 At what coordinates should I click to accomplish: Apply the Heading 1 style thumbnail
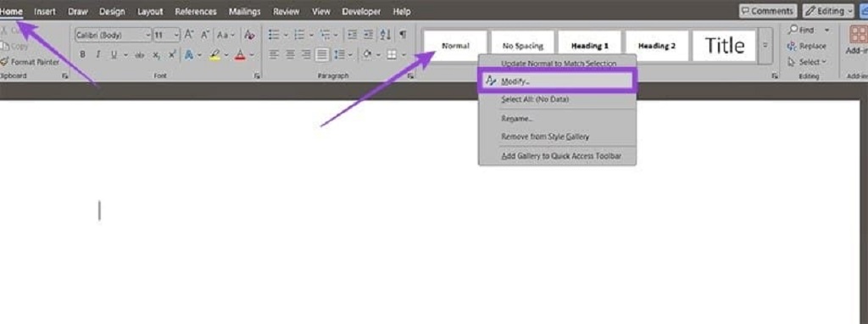tap(590, 46)
